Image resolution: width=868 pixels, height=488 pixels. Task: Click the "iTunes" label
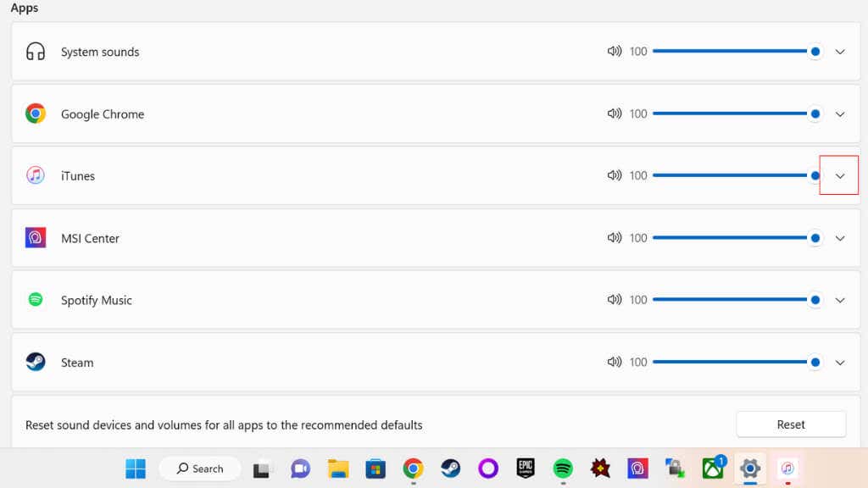[x=78, y=176]
